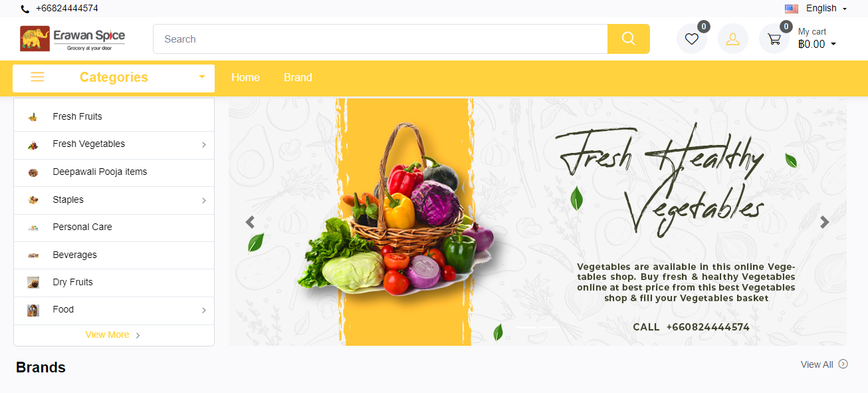
Task: Open the user account icon
Action: (732, 39)
